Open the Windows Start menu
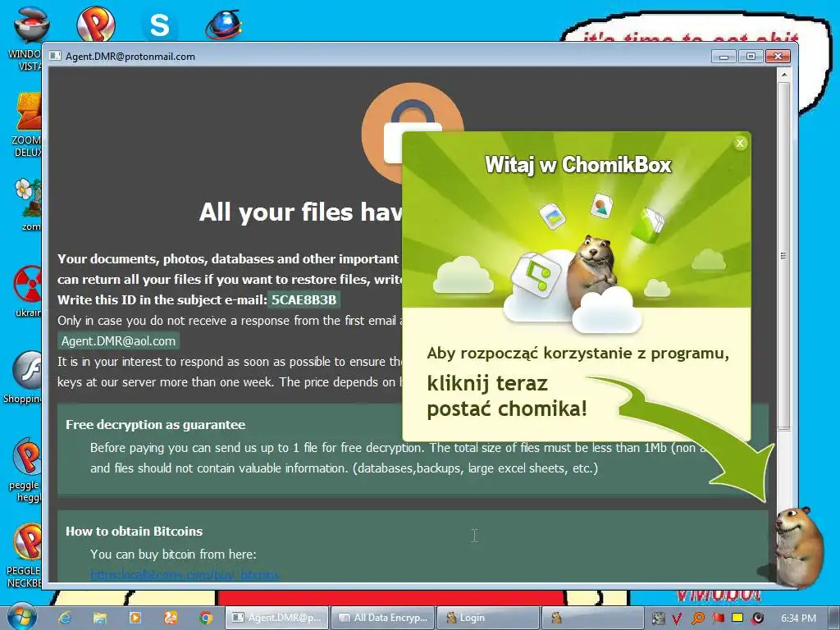The height and width of the screenshot is (630, 840). point(21,617)
